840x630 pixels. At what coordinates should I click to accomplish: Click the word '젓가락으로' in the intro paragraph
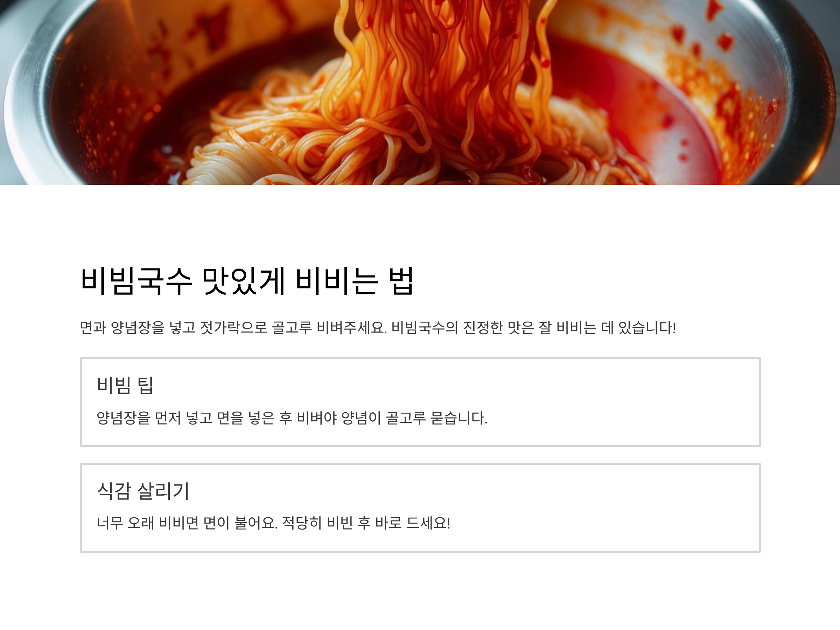pyautogui.click(x=233, y=328)
